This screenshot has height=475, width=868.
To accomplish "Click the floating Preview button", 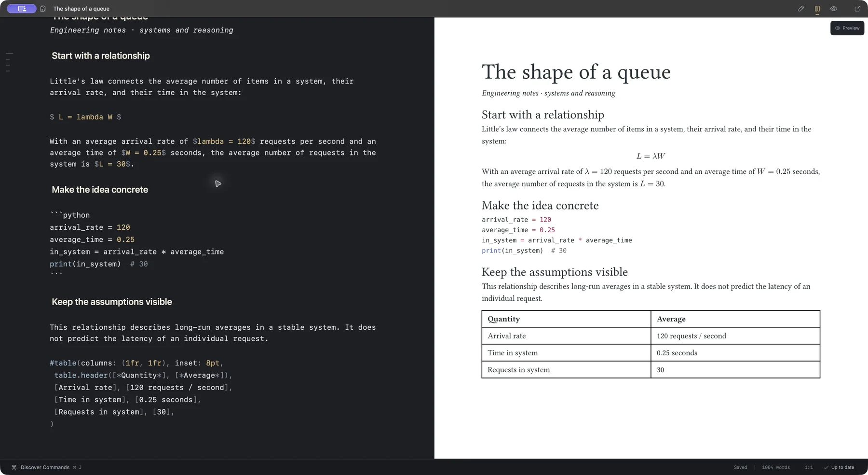I will 847,28.
